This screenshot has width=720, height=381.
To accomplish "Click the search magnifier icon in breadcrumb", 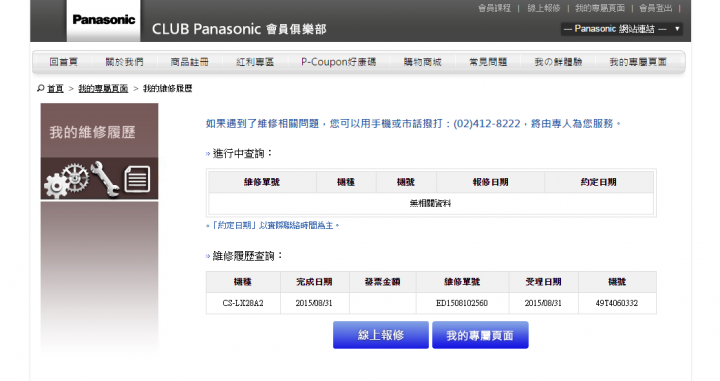I will [x=40, y=88].
